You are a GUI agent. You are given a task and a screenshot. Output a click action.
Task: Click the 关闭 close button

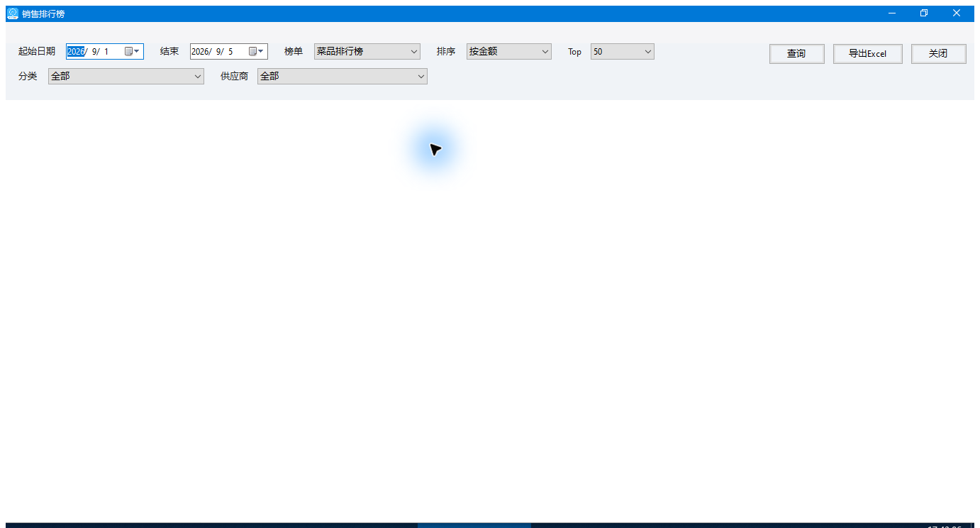click(x=939, y=54)
